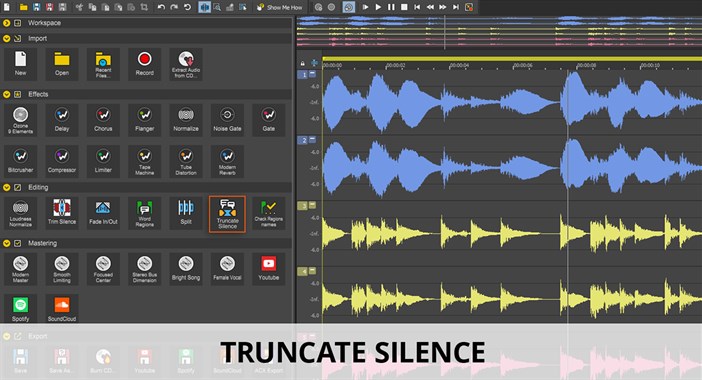Select the Trim Silence tool

coord(62,213)
